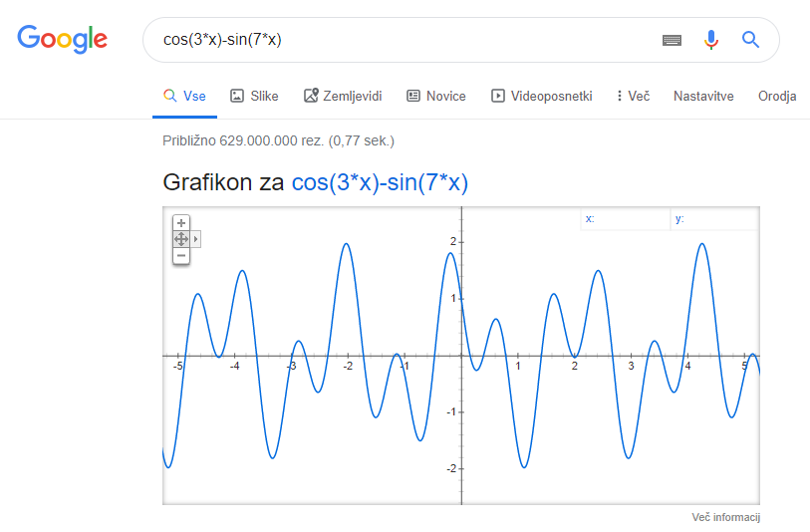Open Nastavitve settings menu

(703, 96)
